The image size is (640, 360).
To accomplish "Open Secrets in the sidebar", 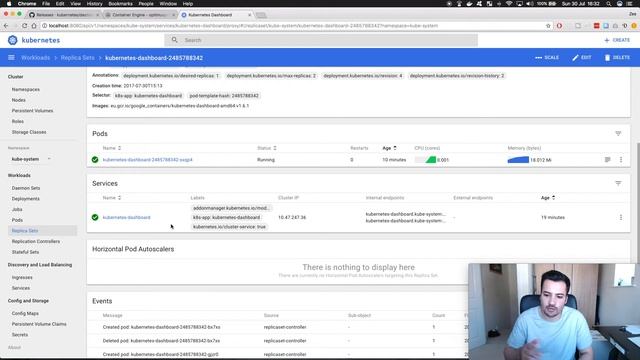I will click(20, 334).
